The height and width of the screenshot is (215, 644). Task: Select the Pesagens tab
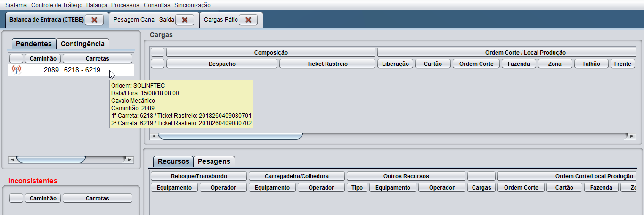[214, 161]
